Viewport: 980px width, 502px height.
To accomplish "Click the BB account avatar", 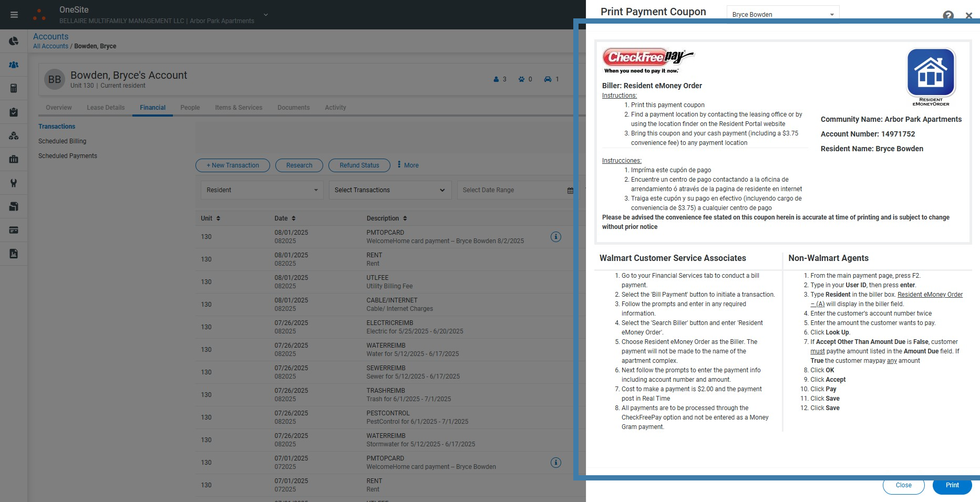I will click(55, 79).
